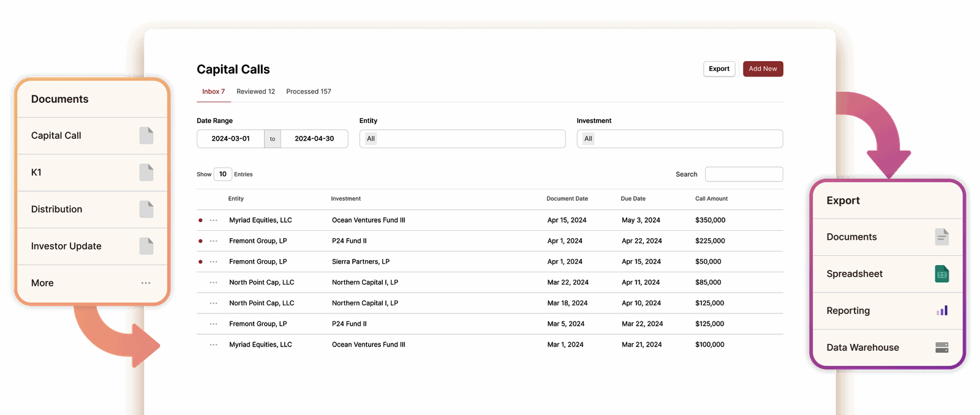Click the Capital Call document icon
Screen dimensions: 980x415
(146, 135)
